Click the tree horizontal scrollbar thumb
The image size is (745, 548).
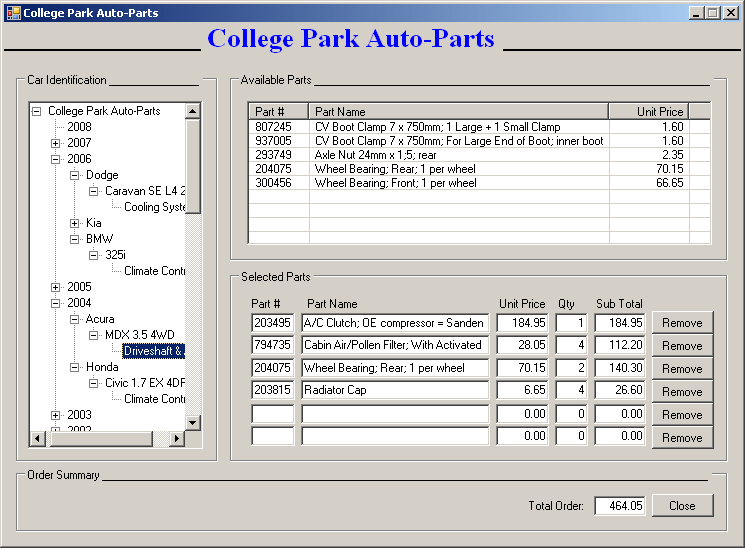100,438
